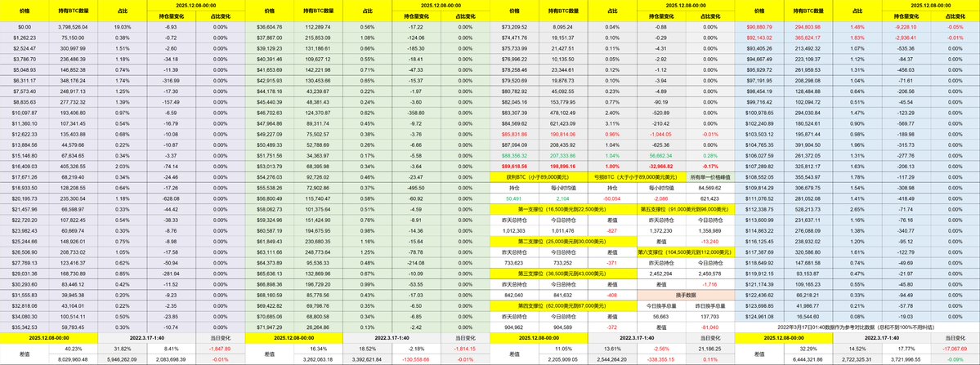Select the red price cell $85,831.86
Viewport: 980px width, 365px height.
pyautogui.click(x=514, y=134)
